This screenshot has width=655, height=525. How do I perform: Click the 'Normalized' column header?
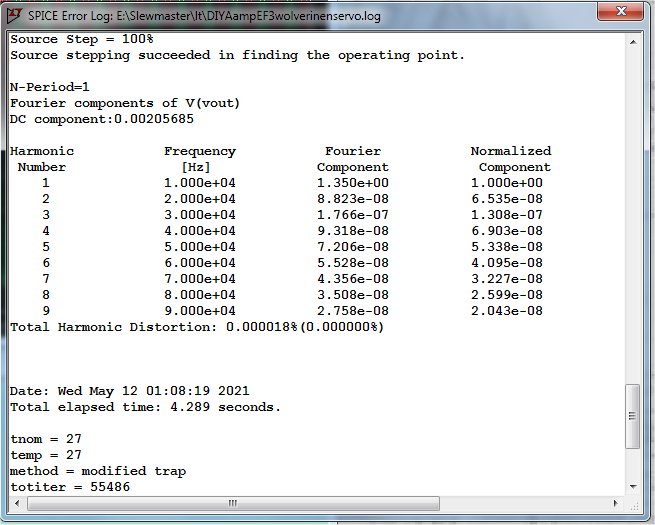click(511, 151)
